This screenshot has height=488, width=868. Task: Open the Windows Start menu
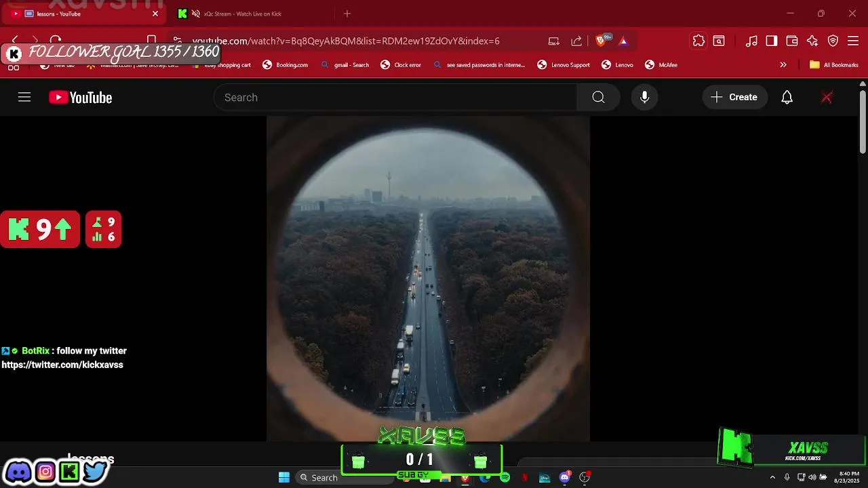[x=284, y=477]
